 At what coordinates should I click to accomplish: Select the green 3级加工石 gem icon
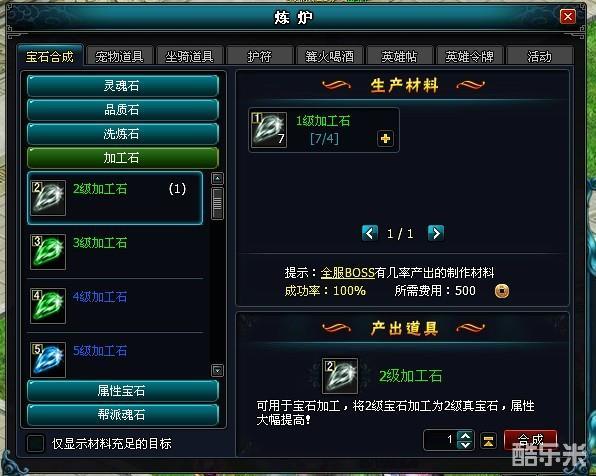[48, 252]
